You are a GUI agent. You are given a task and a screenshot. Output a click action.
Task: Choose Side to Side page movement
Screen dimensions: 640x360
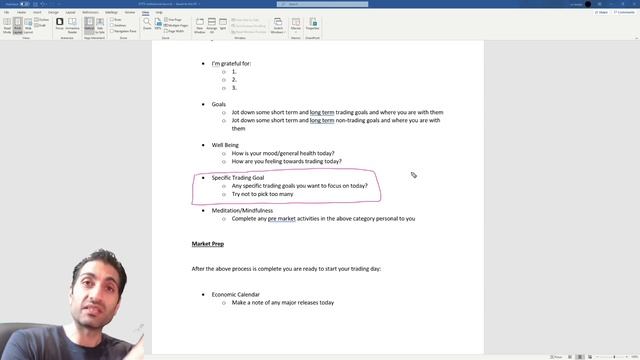(100, 26)
